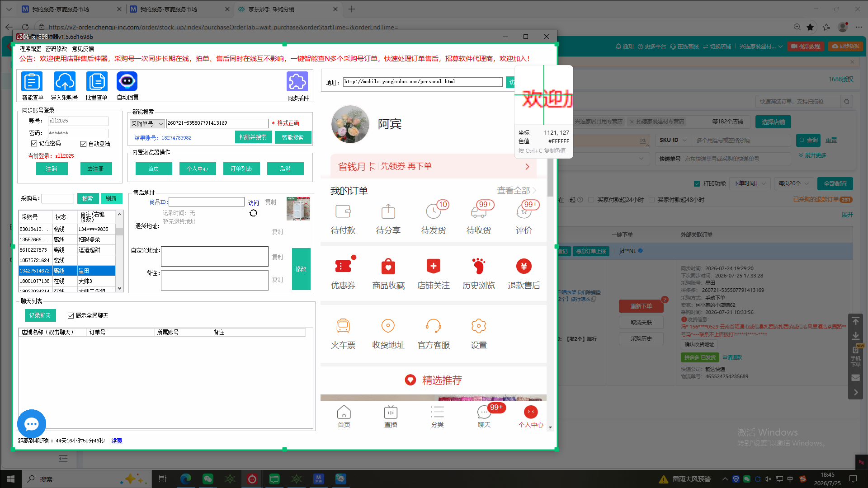Click the 续费 renewal link
This screenshot has height=488, width=868.
coord(117,441)
